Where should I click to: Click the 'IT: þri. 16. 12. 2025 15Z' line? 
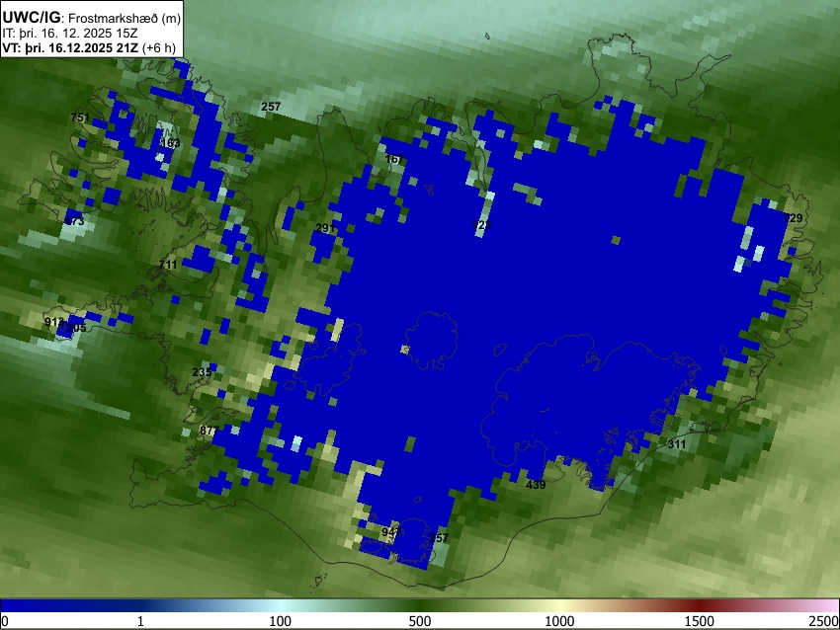(x=69, y=34)
